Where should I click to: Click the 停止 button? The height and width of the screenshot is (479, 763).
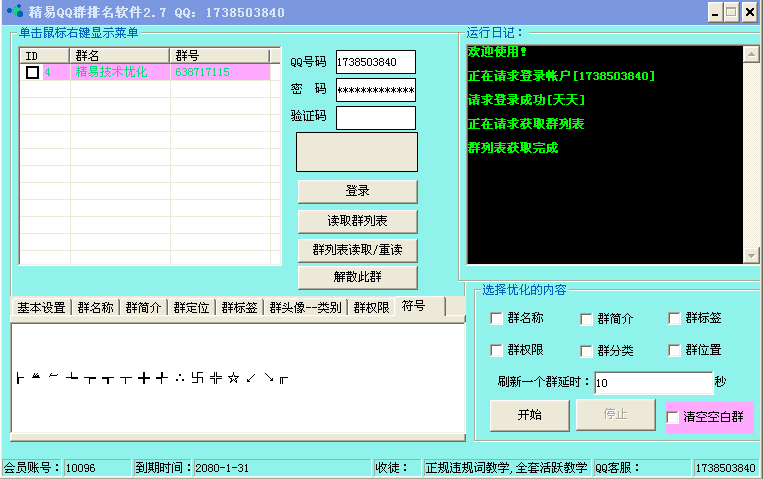pyautogui.click(x=616, y=415)
